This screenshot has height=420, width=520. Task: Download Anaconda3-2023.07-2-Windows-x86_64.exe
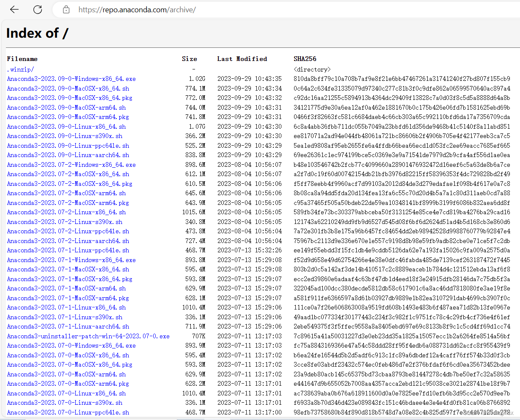(x=71, y=165)
